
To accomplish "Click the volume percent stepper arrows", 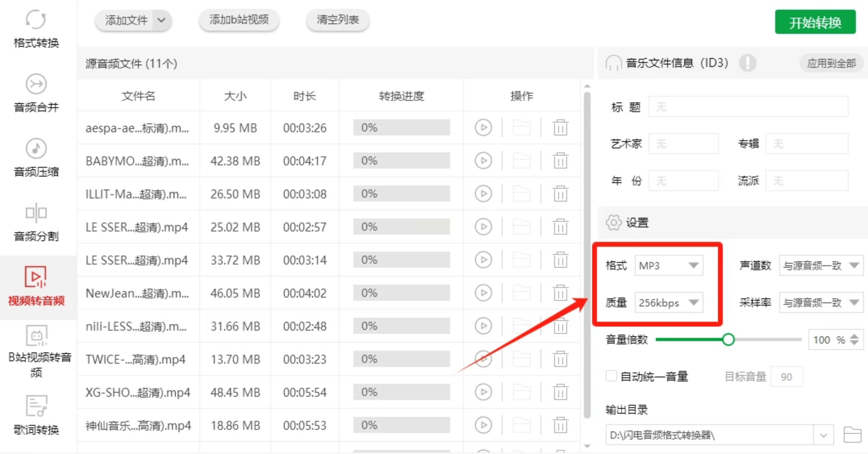I will [854, 340].
